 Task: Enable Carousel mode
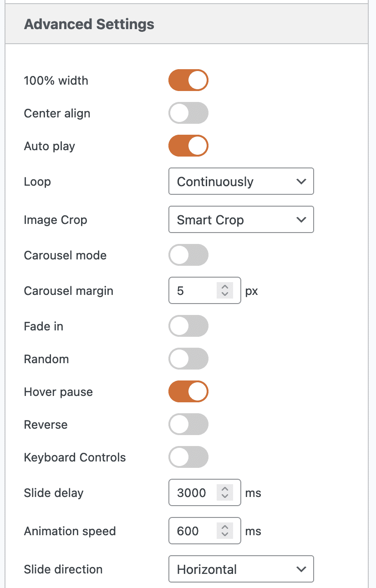pyautogui.click(x=188, y=255)
